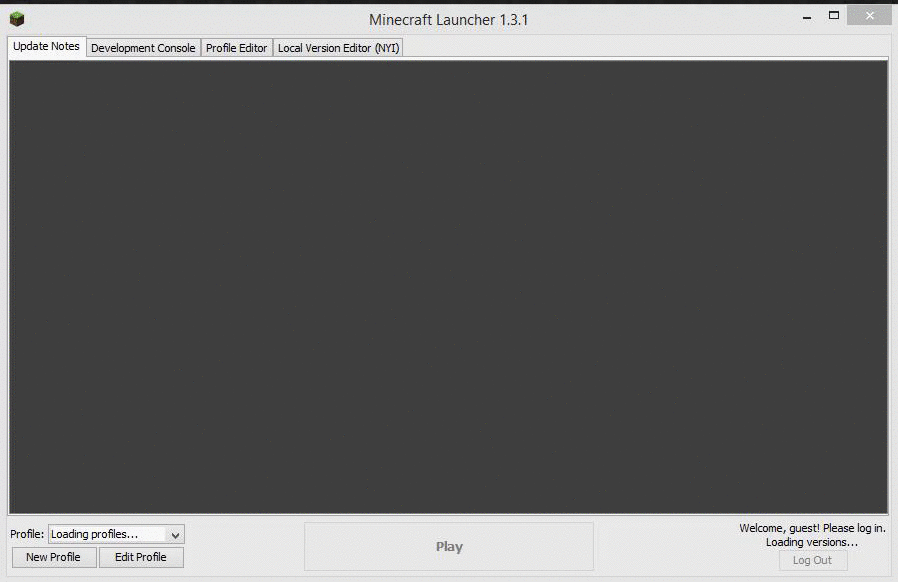Click the Minecraft Launcher 1.3.1 title text
Image resolution: width=898 pixels, height=582 pixels.
[x=448, y=19]
